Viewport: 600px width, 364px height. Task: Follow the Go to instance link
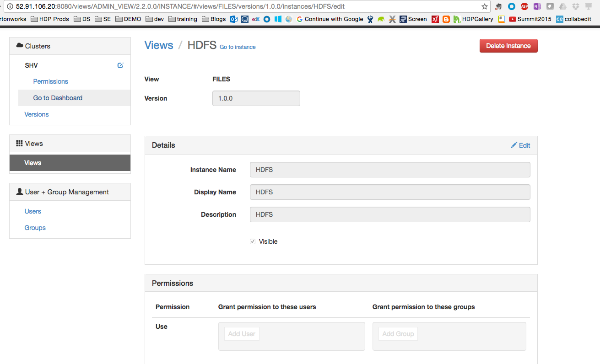(238, 47)
